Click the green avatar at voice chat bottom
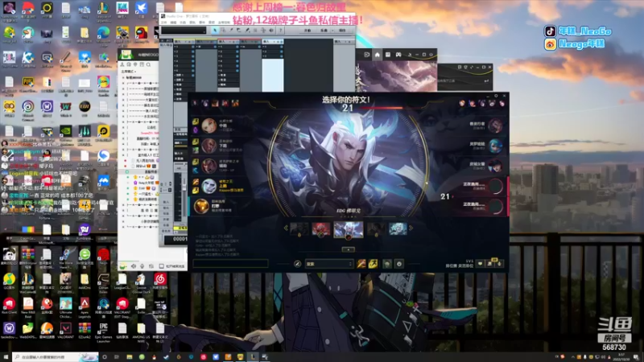The width and height of the screenshot is (644, 362). 122,266
